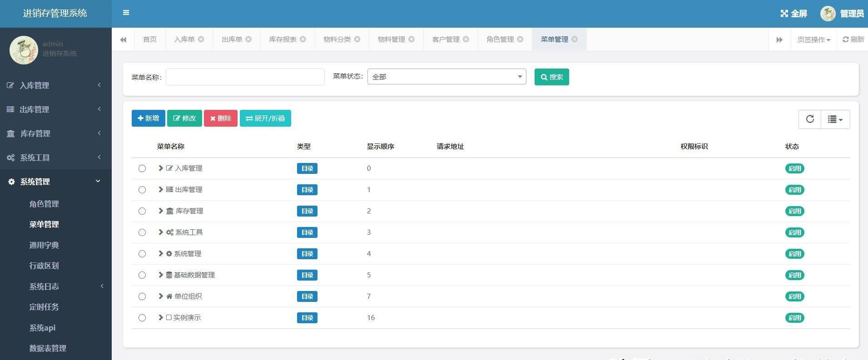Viewport: 868px width, 360px height.
Task: Click the admin avatar in sidebar
Action: [24, 49]
